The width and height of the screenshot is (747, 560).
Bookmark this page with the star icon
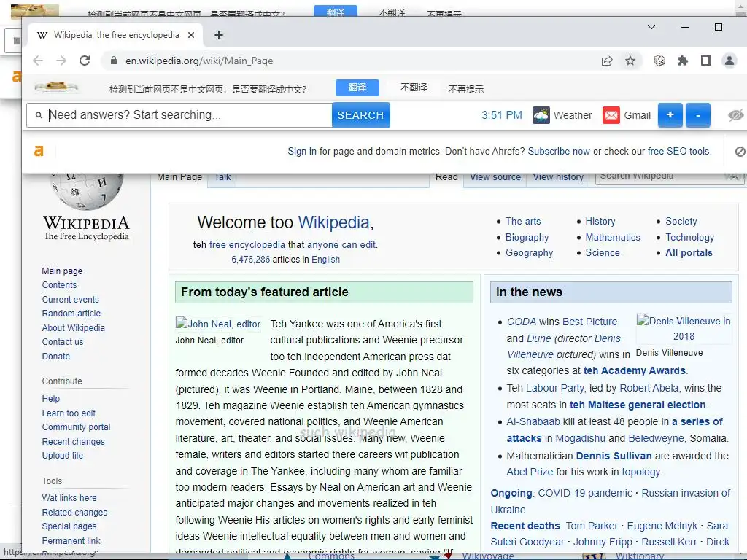(630, 61)
